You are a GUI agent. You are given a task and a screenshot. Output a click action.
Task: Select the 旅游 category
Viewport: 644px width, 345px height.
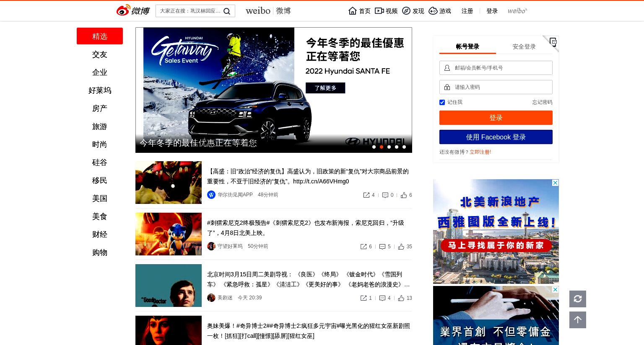click(x=100, y=126)
